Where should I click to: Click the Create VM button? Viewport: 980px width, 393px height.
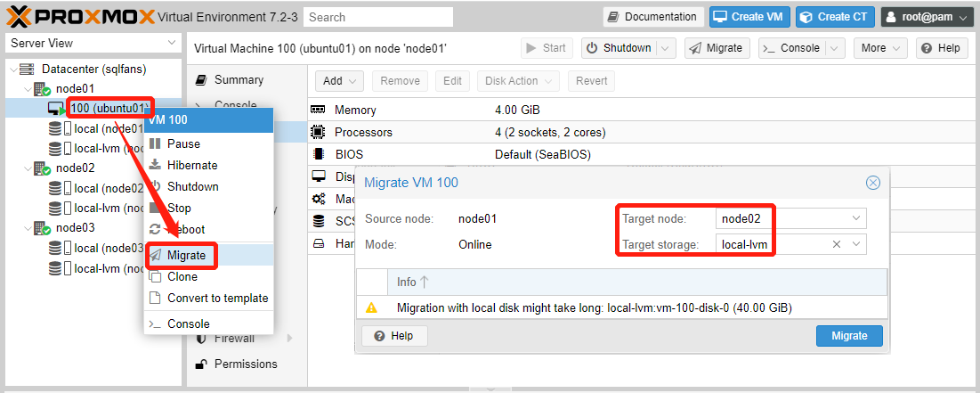pos(750,17)
